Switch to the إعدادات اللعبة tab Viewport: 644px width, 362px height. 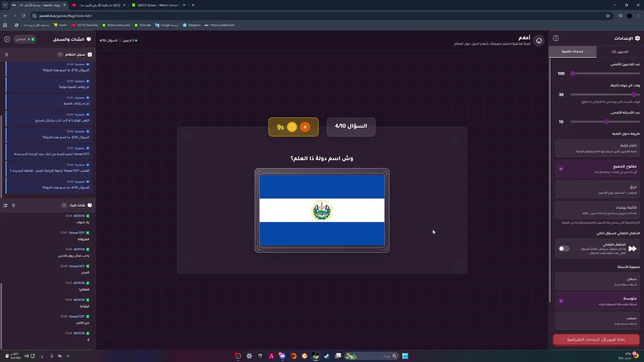[573, 51]
